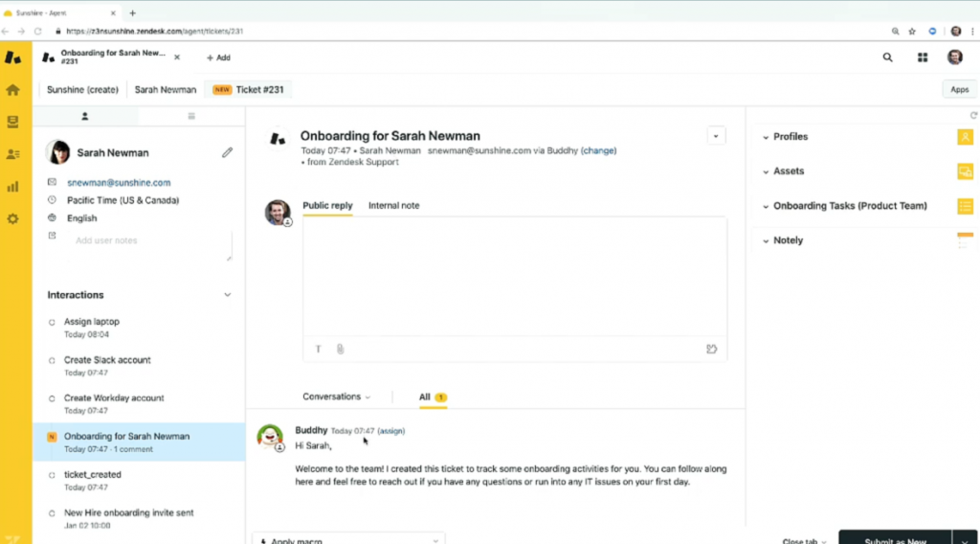This screenshot has width=980, height=544.
Task: Click the Onboarding Tasks app icon
Action: [965, 206]
